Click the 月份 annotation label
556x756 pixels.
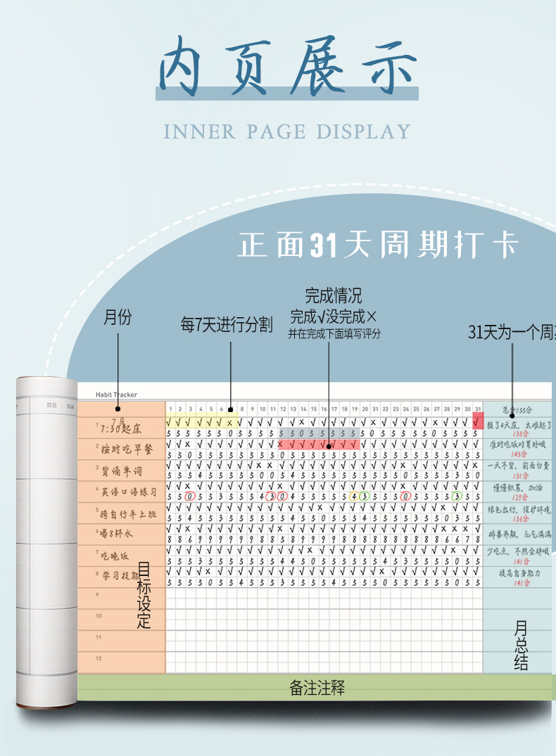(118, 317)
